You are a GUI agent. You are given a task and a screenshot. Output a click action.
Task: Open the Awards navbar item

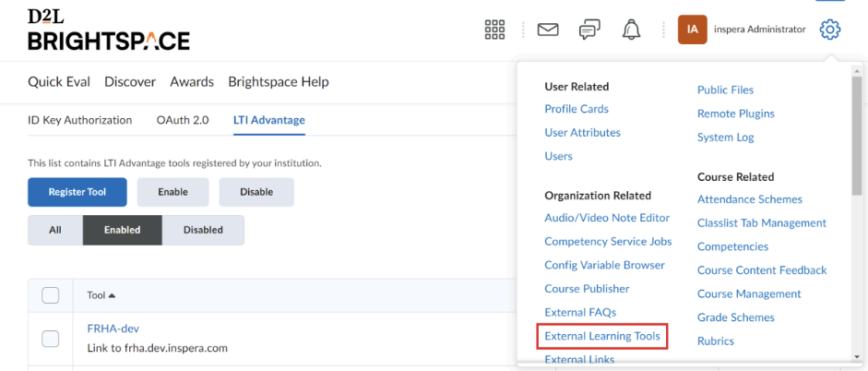point(192,82)
